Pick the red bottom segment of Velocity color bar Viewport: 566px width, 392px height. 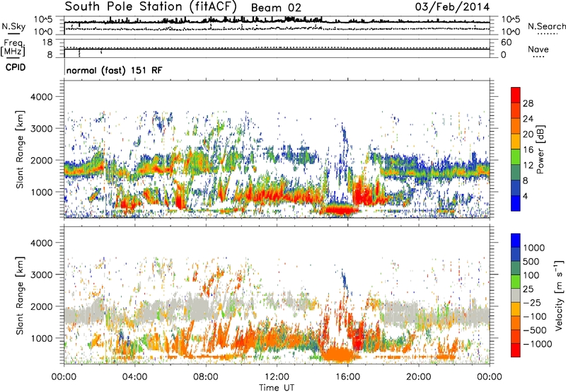coord(516,350)
